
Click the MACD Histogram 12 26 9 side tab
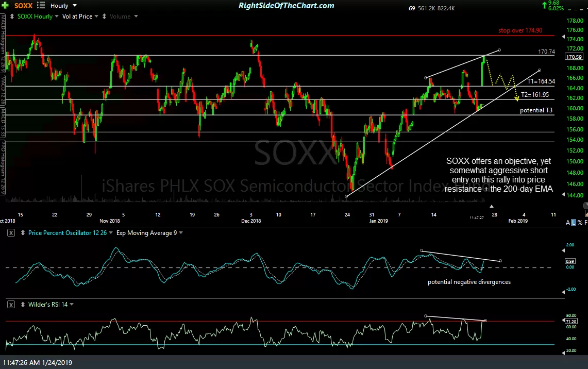click(3, 42)
